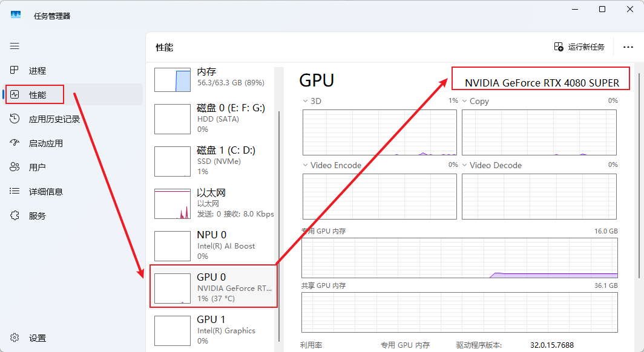
Task: Go to 进程 tab
Action: (73, 71)
